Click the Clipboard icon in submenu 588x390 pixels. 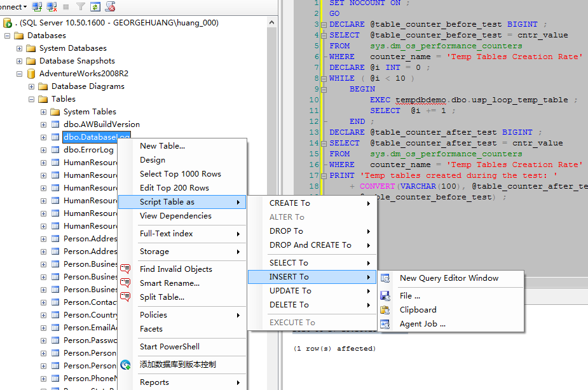(x=385, y=310)
